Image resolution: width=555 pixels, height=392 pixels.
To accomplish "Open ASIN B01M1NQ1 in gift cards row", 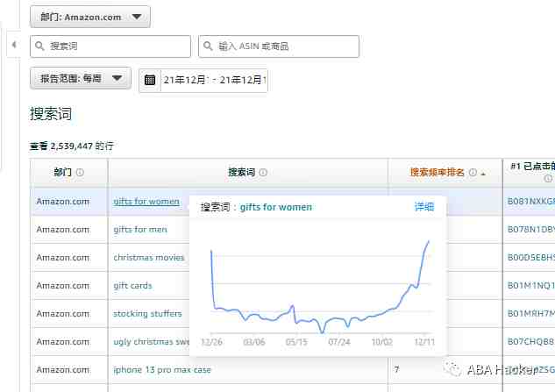I will (x=531, y=285).
